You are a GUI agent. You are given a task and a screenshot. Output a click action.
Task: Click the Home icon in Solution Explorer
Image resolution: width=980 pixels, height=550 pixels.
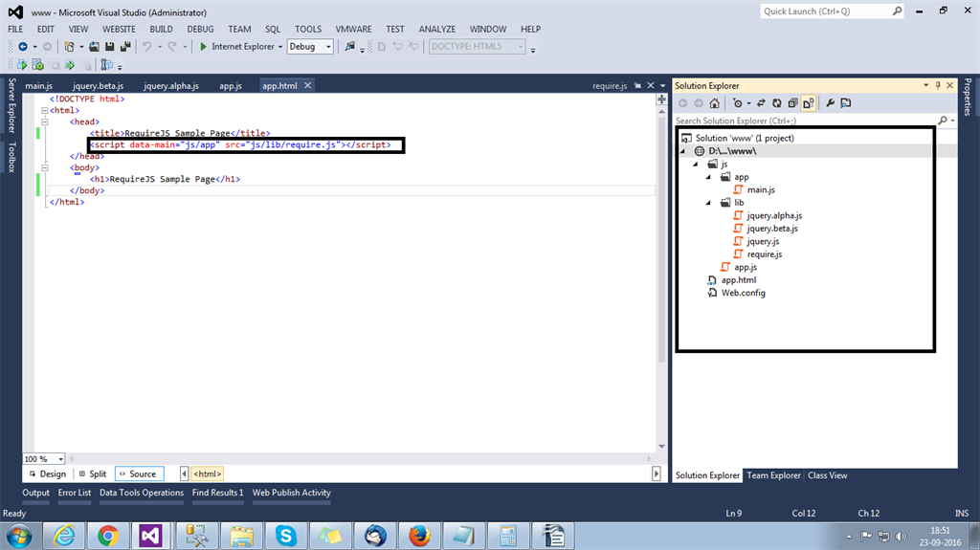714,103
